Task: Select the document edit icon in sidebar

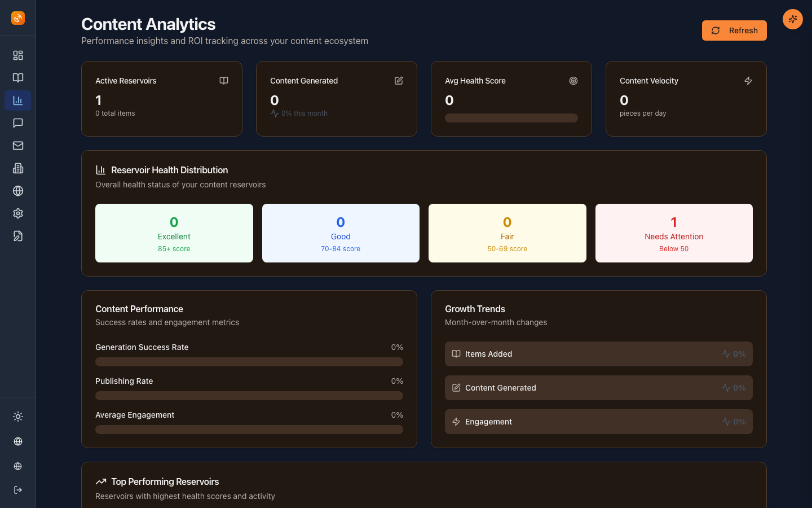Action: point(17,236)
